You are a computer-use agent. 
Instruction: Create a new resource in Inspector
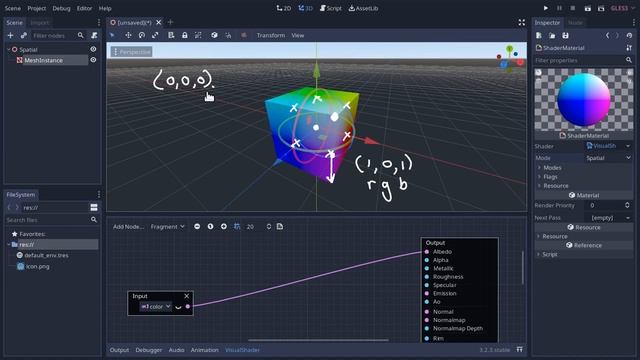point(539,36)
